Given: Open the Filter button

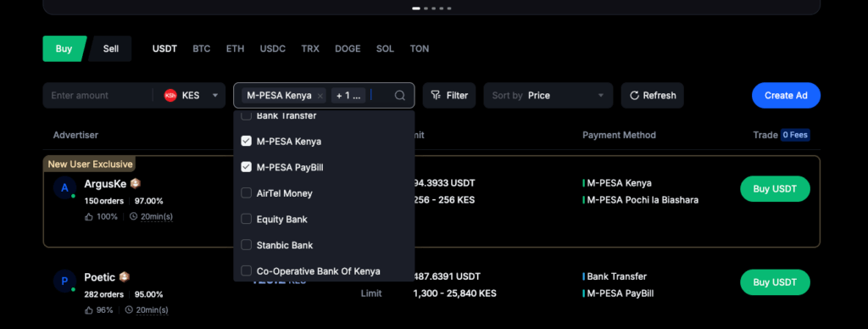Looking at the screenshot, I should pos(449,95).
